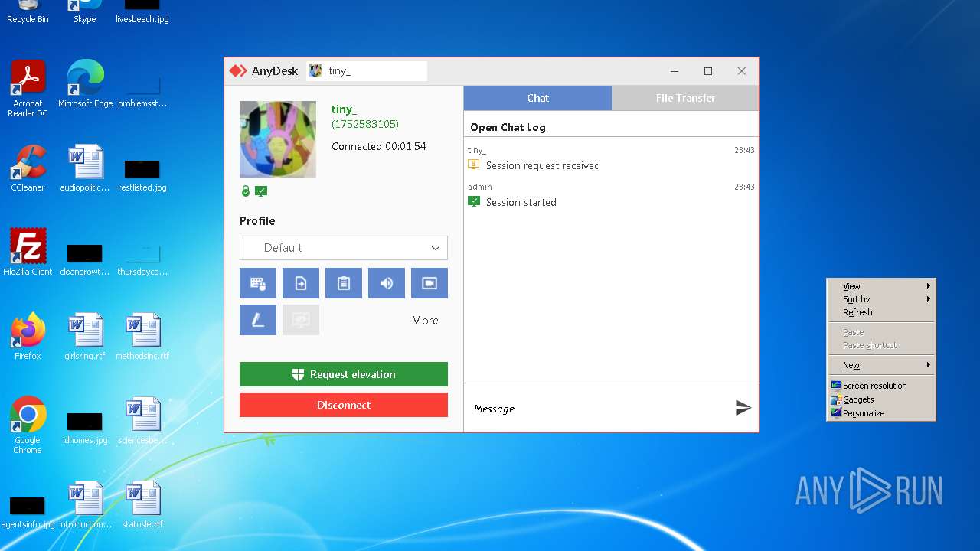Click More permissions link

[425, 321]
